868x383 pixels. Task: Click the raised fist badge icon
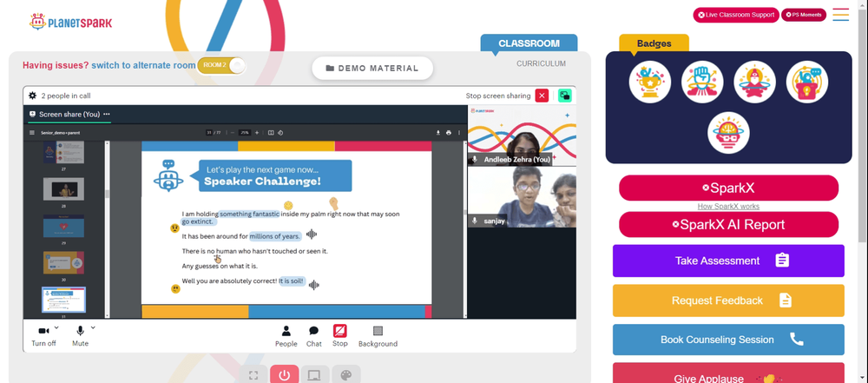(702, 82)
